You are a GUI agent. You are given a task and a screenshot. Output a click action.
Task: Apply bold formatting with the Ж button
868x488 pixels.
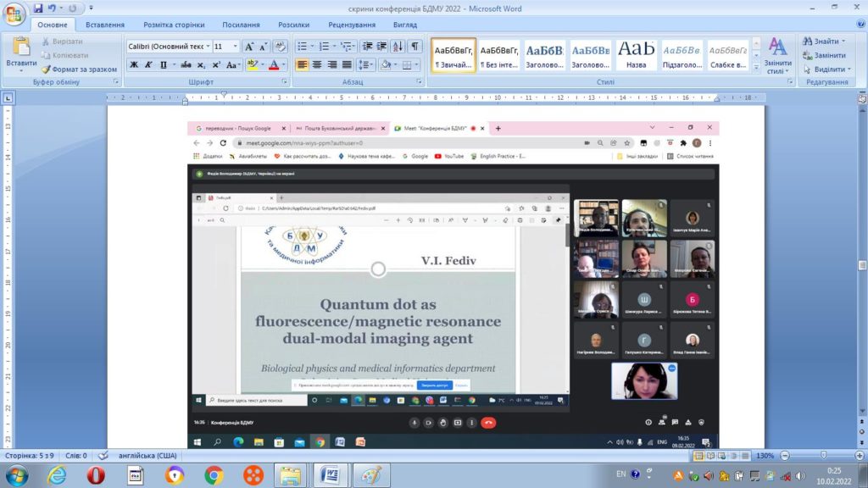point(134,65)
